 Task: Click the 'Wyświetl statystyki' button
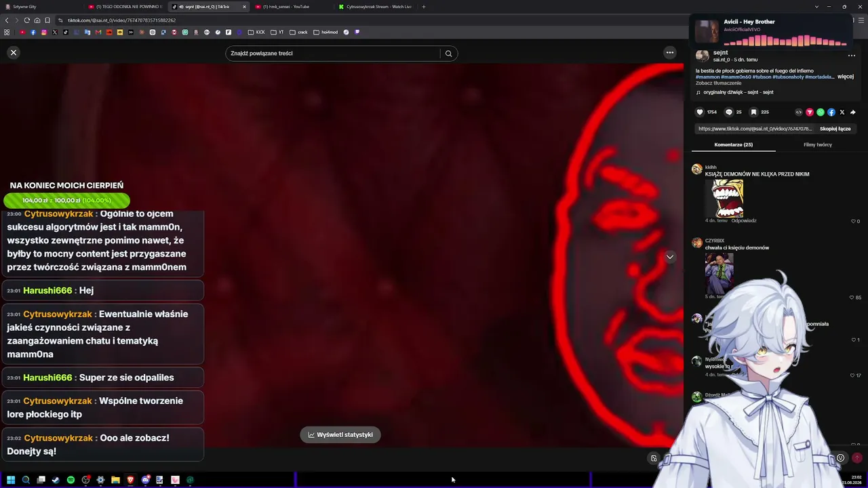[340, 435]
